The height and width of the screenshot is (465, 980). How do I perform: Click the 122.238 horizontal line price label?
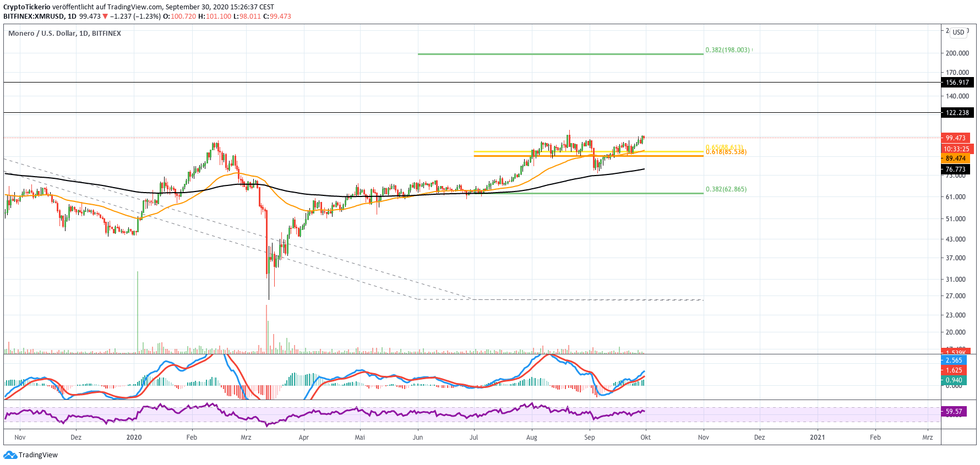[957, 113]
